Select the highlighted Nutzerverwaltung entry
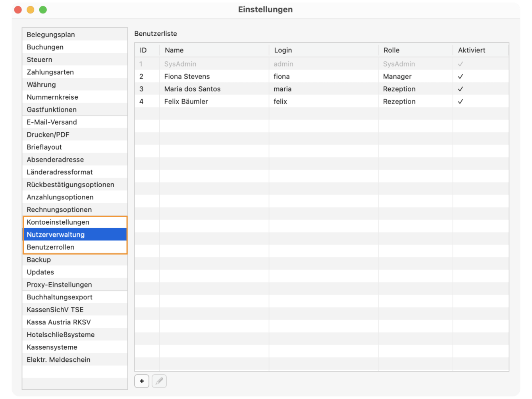The height and width of the screenshot is (399, 532). click(75, 235)
